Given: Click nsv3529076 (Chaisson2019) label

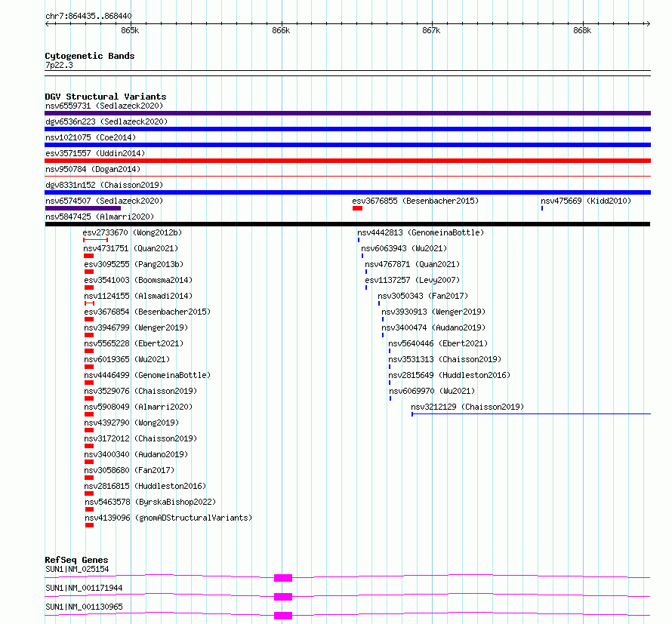Looking at the screenshot, I should pyautogui.click(x=140, y=391).
